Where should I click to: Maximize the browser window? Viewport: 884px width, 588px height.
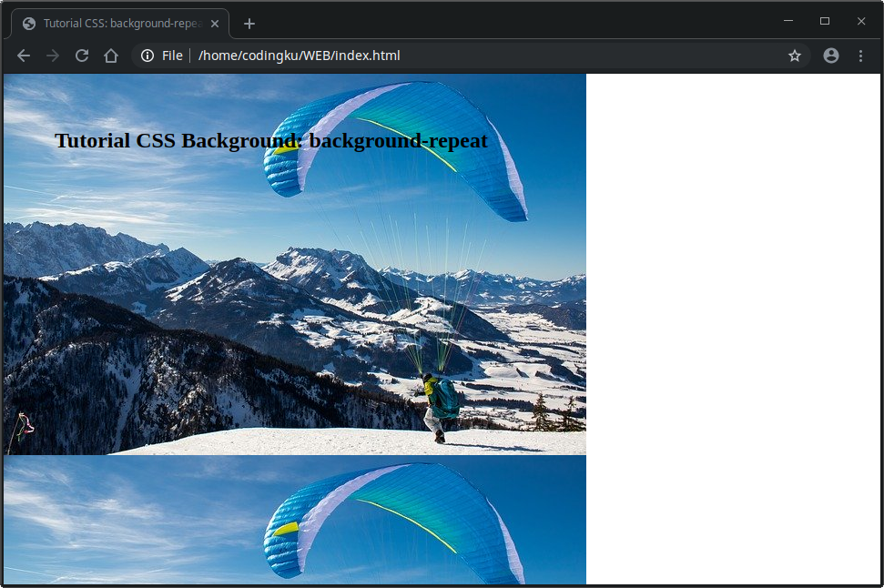(825, 21)
